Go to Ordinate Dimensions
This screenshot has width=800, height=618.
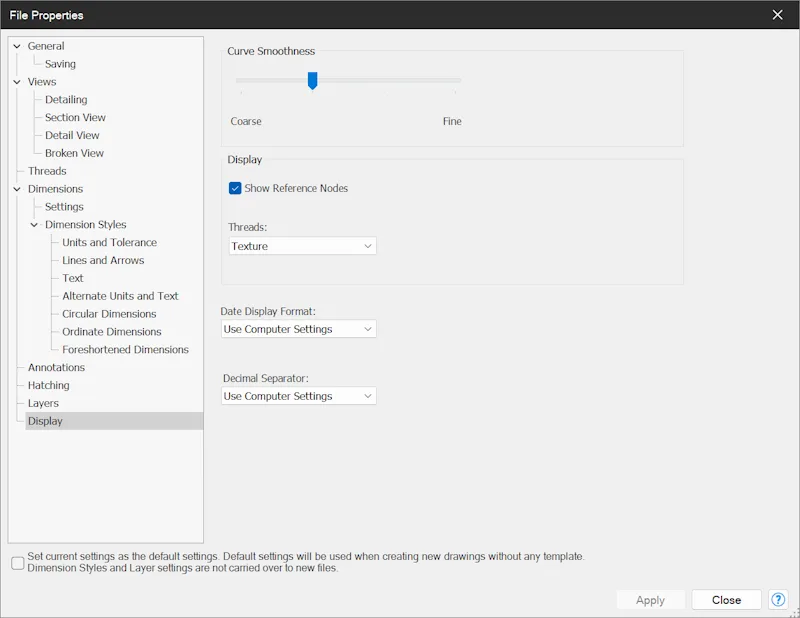click(x=112, y=332)
